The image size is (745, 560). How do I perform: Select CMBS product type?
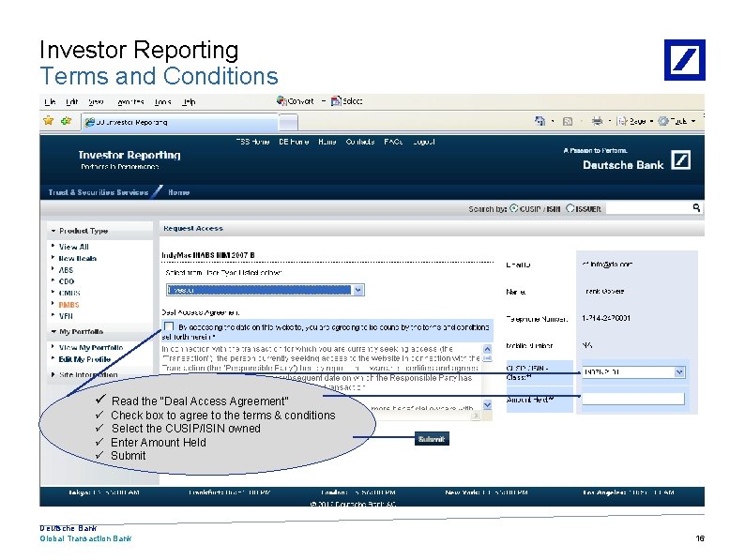[x=68, y=293]
